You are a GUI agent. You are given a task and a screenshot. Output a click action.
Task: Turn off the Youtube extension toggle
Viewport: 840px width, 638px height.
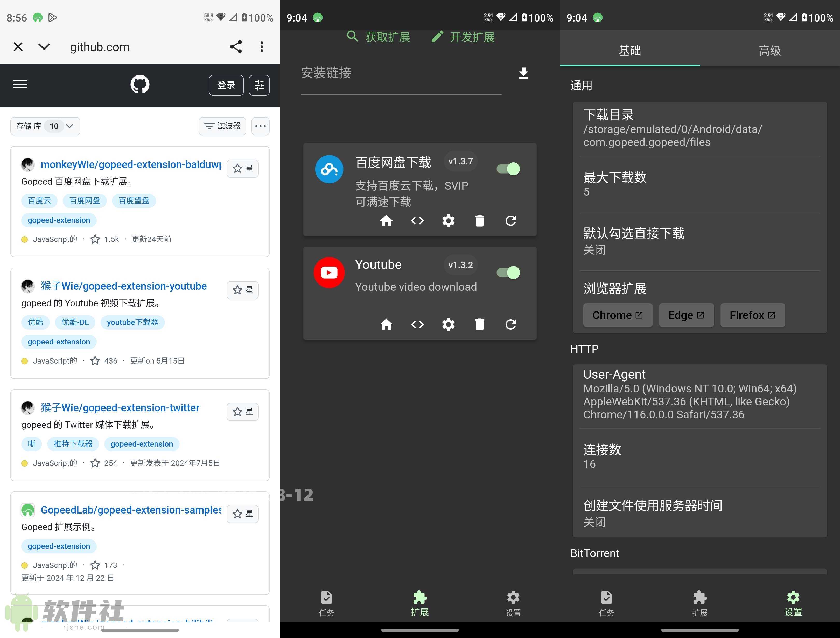point(507,272)
